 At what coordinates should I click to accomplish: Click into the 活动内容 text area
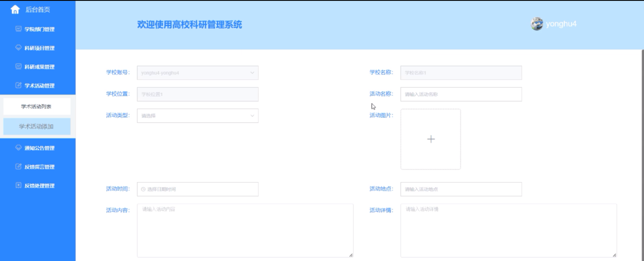pyautogui.click(x=245, y=230)
